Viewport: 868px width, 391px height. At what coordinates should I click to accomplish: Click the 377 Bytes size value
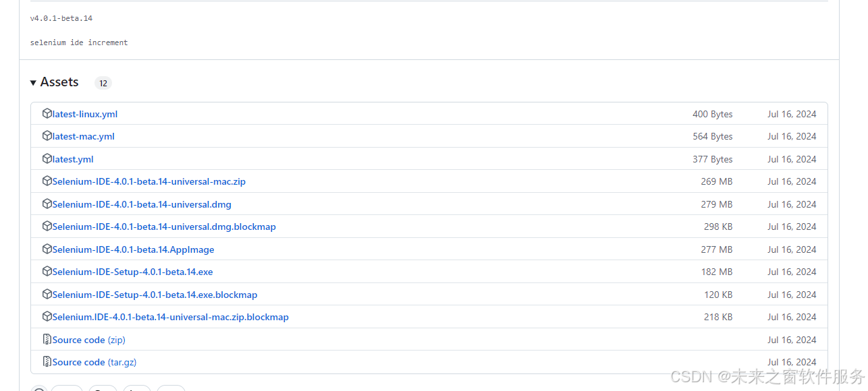tap(712, 159)
